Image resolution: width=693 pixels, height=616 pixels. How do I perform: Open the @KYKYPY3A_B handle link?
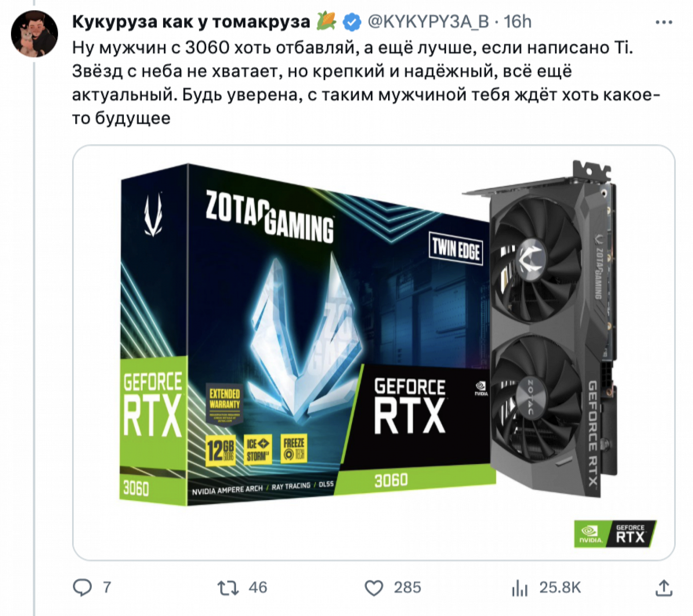click(428, 22)
